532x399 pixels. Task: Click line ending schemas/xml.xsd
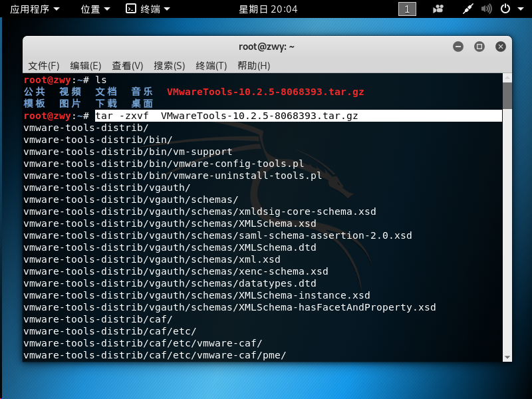[152, 259]
